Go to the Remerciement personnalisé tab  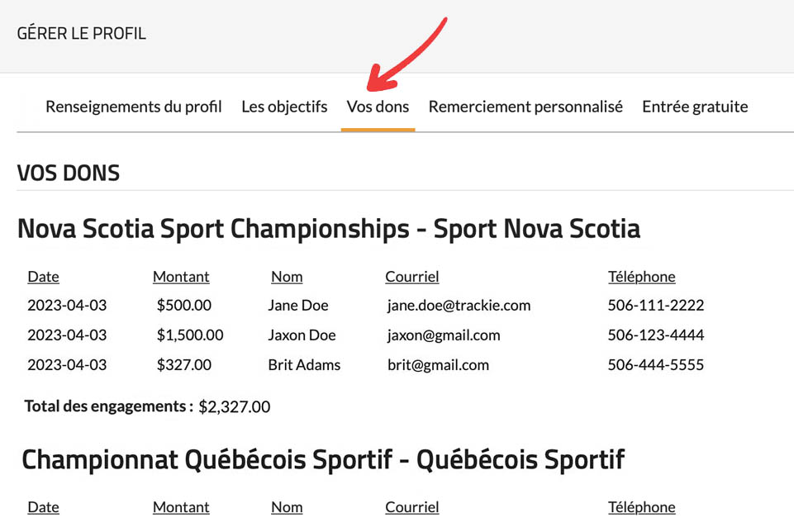click(525, 107)
